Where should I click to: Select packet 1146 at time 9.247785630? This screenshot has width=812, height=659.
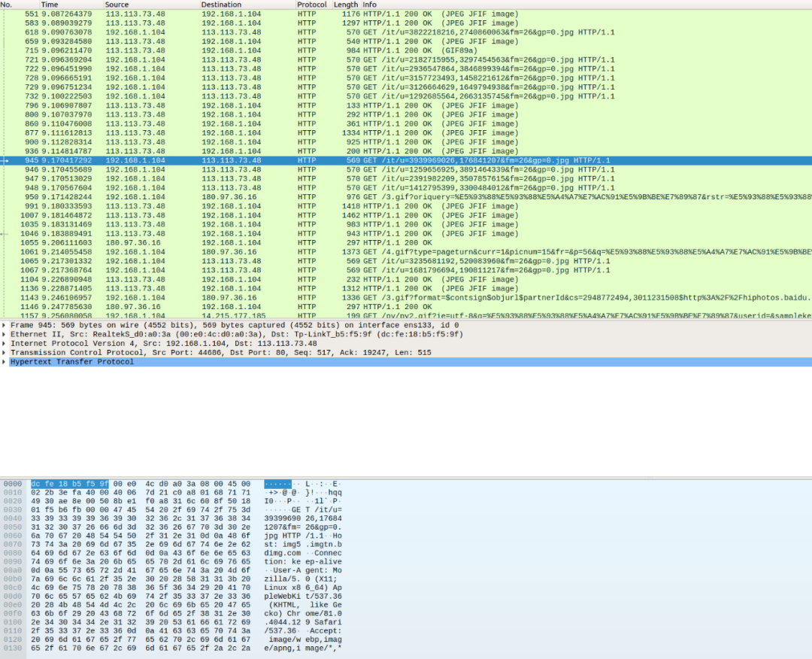tap(406, 307)
